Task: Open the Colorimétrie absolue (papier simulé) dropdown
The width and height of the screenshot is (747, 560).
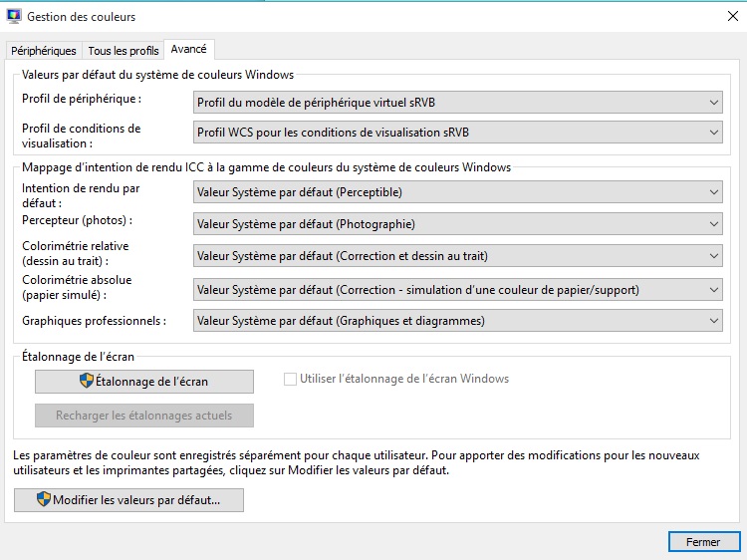Action: pyautogui.click(x=457, y=289)
